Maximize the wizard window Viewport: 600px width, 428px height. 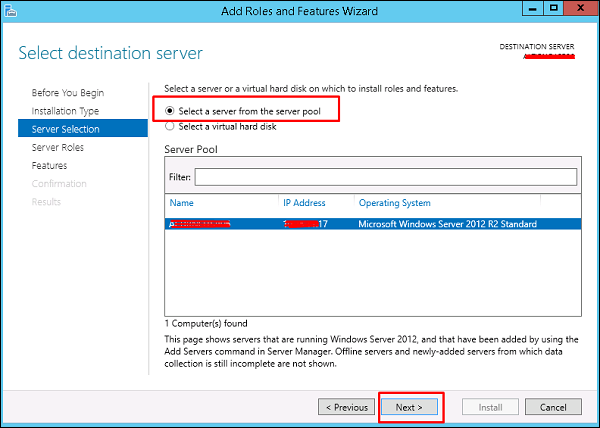tap(554, 8)
